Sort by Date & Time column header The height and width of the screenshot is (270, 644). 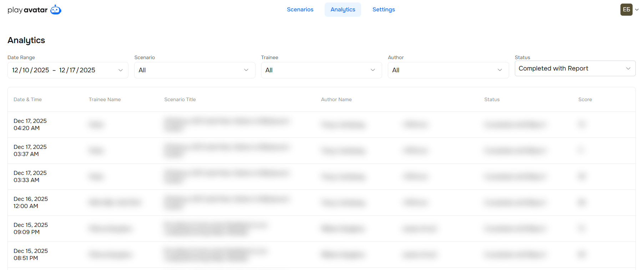27,100
